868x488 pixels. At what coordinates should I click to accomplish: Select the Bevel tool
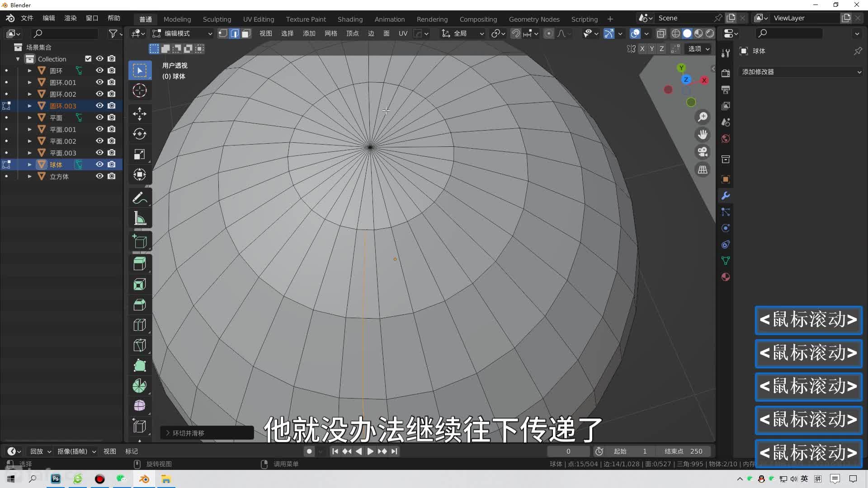(140, 305)
